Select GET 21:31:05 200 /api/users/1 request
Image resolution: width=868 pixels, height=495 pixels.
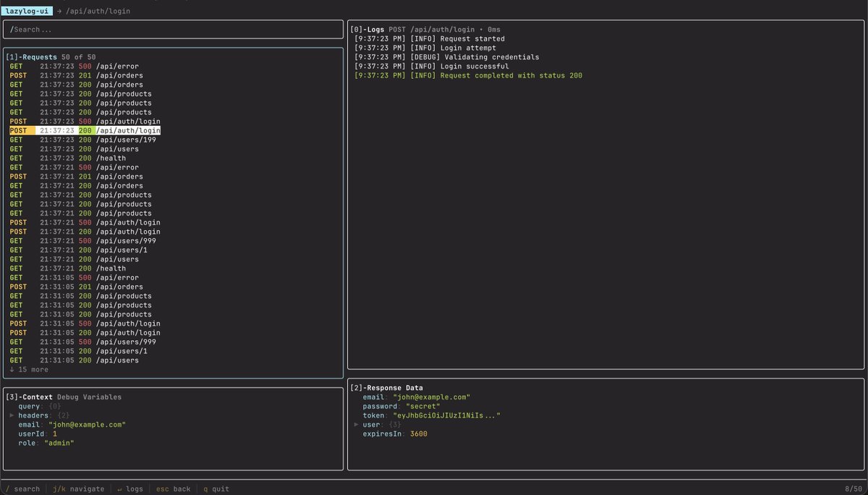tap(79, 351)
